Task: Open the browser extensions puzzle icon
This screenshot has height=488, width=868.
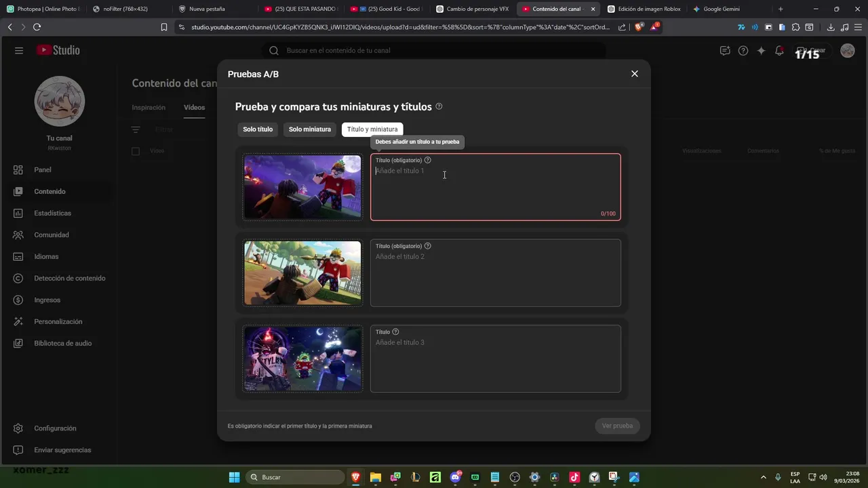Action: click(x=795, y=27)
